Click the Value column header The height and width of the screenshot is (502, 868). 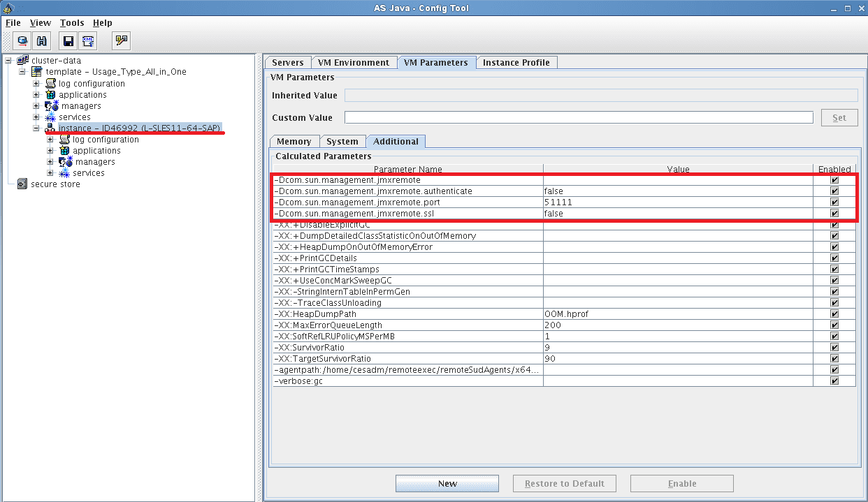point(678,170)
